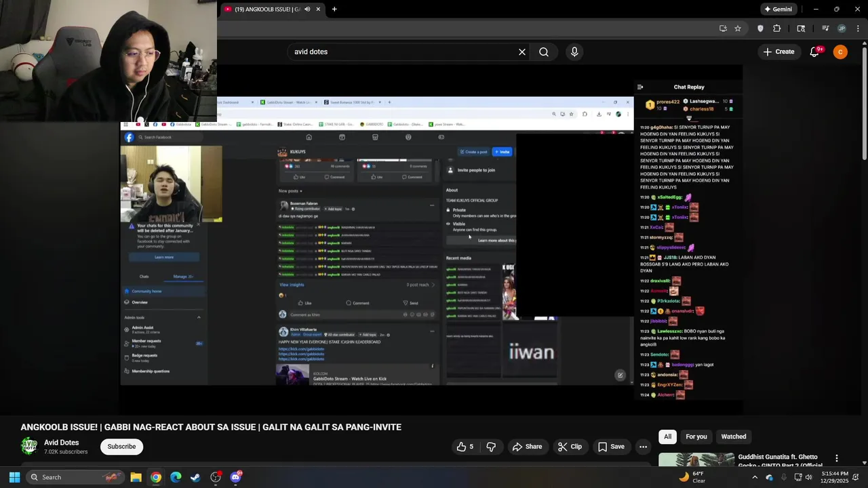Click the YouTube search magnifier button
This screenshot has width=868, height=488.
[x=544, y=52]
